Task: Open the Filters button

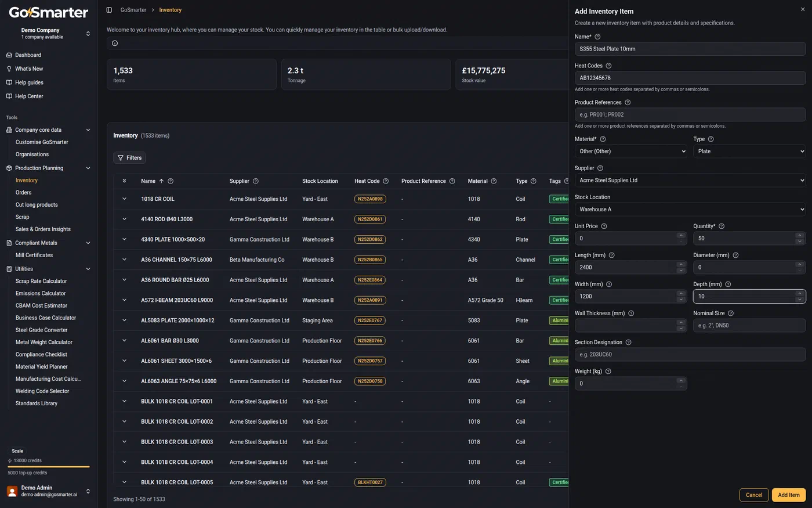Action: 129,158
